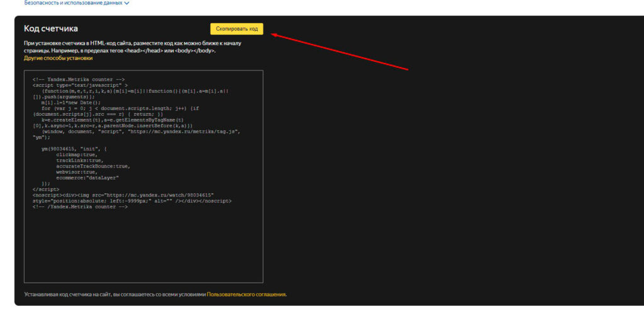The width and height of the screenshot is (644, 321).
Task: Click the empty area inside the code box
Action: [x=143, y=247]
